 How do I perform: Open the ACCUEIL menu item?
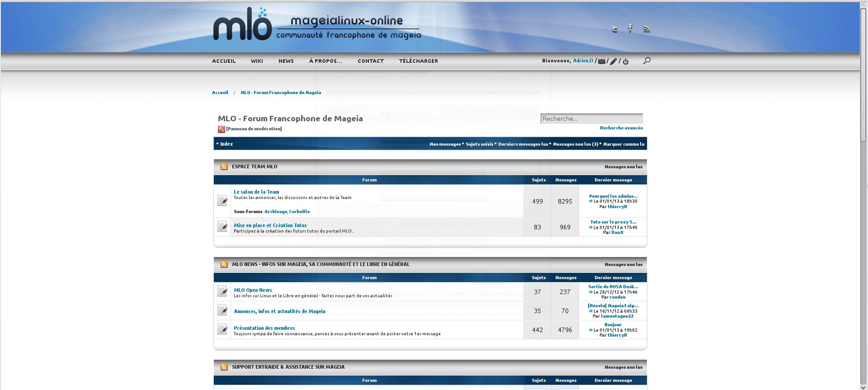click(x=224, y=61)
